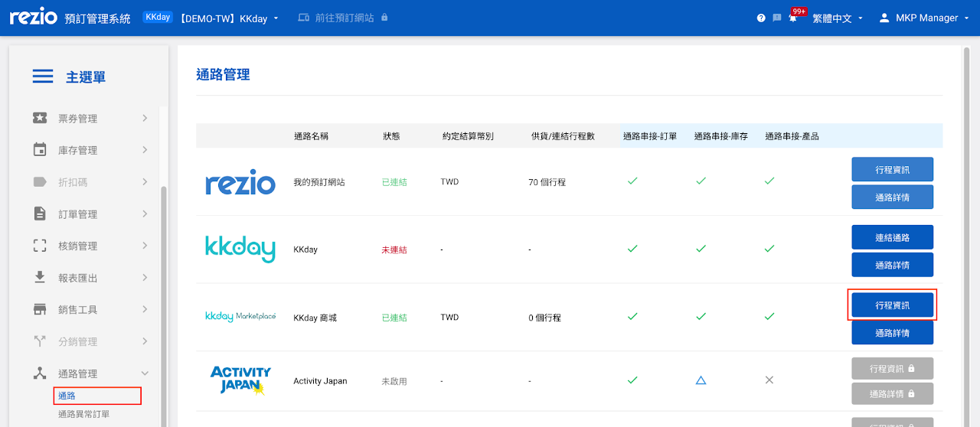The image size is (980, 427).
Task: Click 通路詳情 for 我的預訂網站
Action: pos(892,197)
